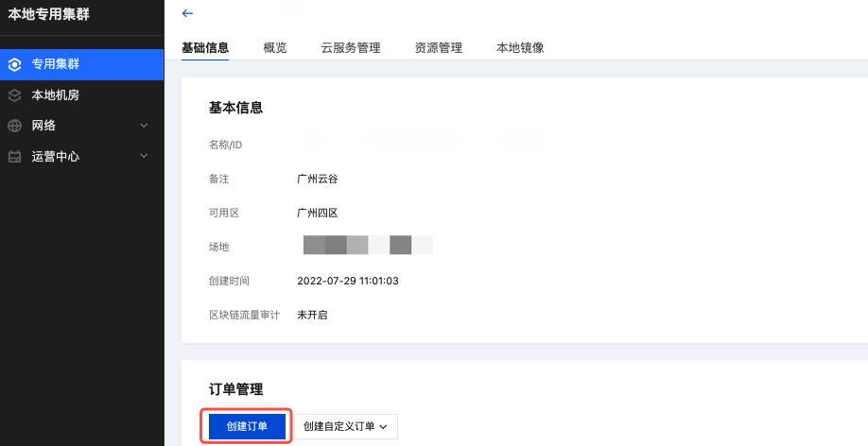Switch to the 概览 tab

point(275,47)
